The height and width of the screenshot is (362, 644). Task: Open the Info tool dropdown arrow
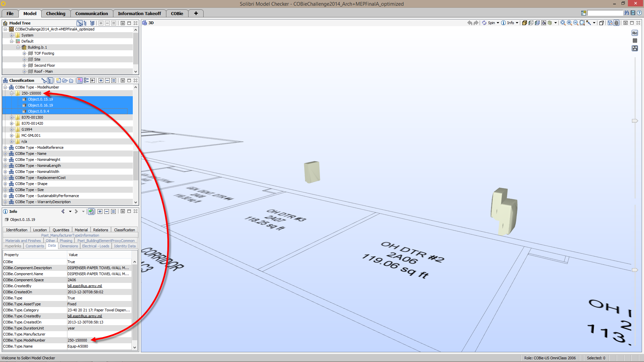tap(517, 23)
